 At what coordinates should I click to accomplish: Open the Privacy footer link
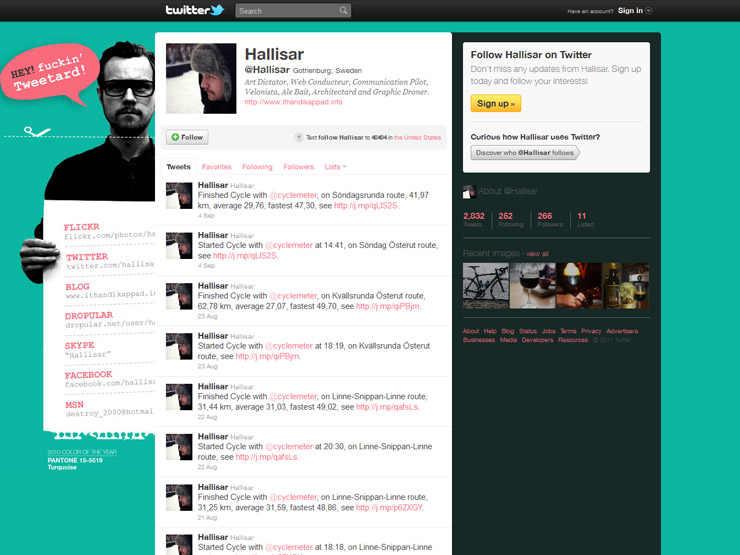[x=591, y=331]
